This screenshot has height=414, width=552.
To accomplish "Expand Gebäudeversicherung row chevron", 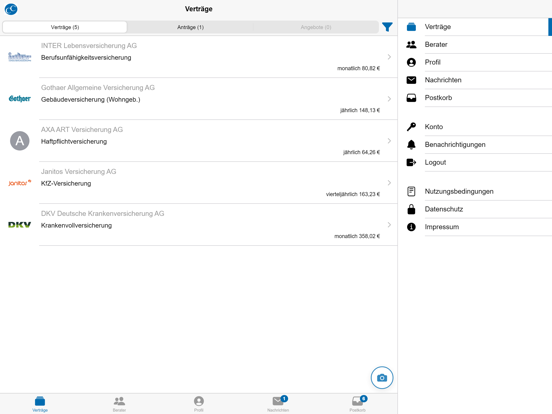I will click(x=389, y=99).
